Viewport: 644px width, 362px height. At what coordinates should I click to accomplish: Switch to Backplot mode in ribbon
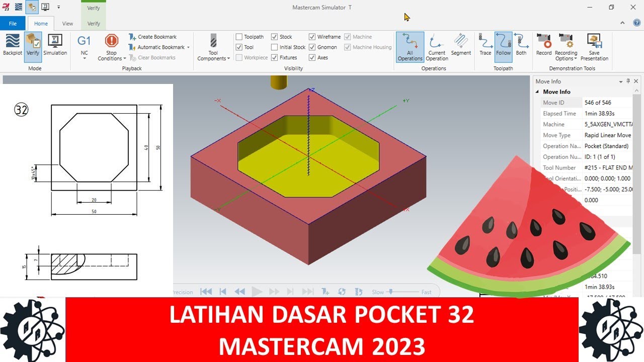click(x=13, y=45)
